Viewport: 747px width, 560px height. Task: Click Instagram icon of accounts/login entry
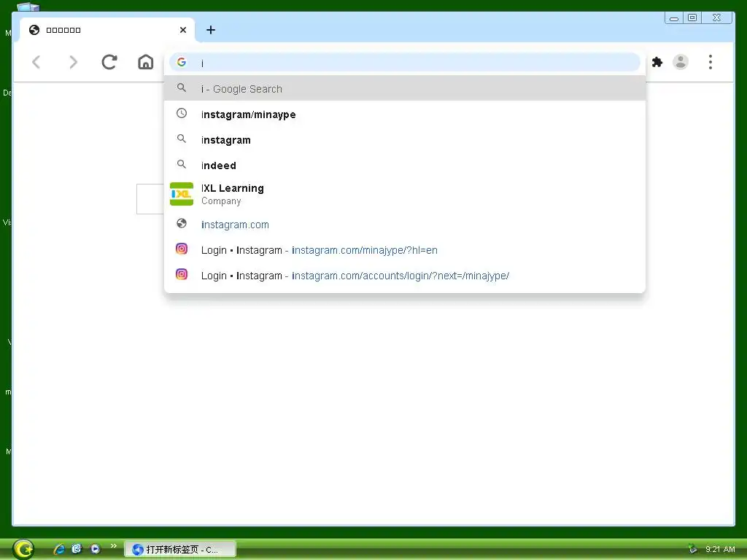click(182, 274)
